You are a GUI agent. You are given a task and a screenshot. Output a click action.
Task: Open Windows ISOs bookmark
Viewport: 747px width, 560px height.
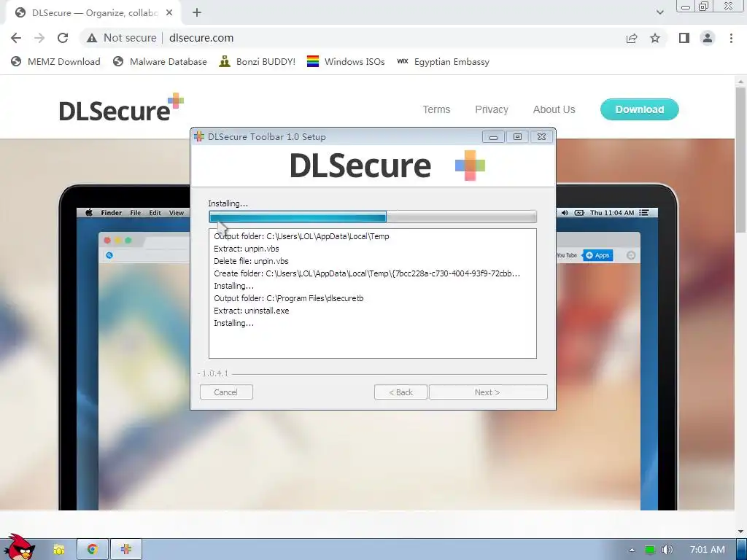pos(346,61)
